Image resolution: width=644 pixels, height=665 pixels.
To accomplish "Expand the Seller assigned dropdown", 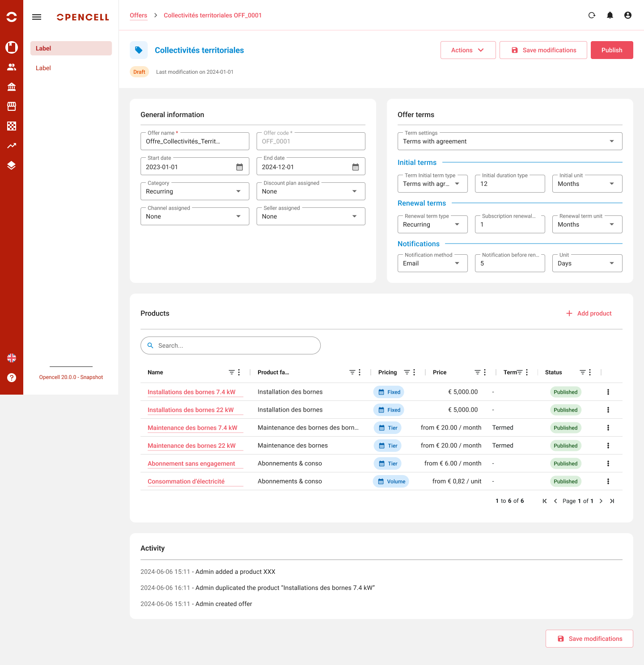I will tap(311, 216).
